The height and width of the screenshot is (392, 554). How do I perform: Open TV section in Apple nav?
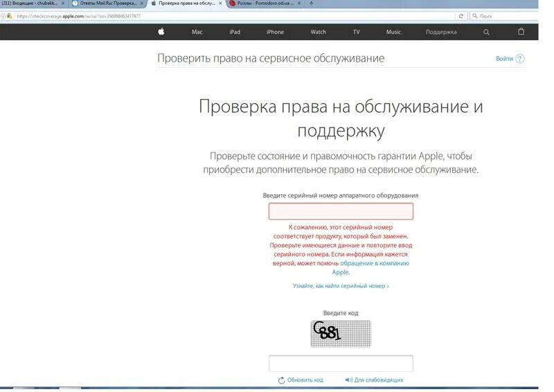point(356,32)
